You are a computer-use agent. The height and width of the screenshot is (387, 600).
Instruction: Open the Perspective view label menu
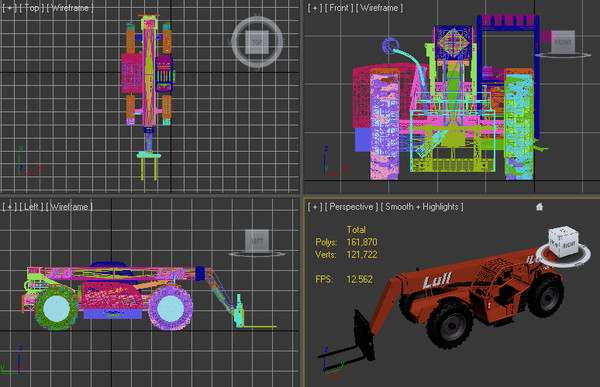pyautogui.click(x=351, y=207)
